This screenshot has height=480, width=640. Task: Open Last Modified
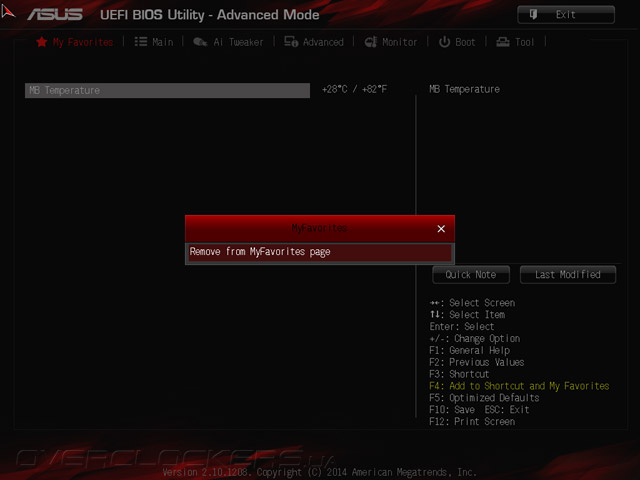pyautogui.click(x=568, y=275)
